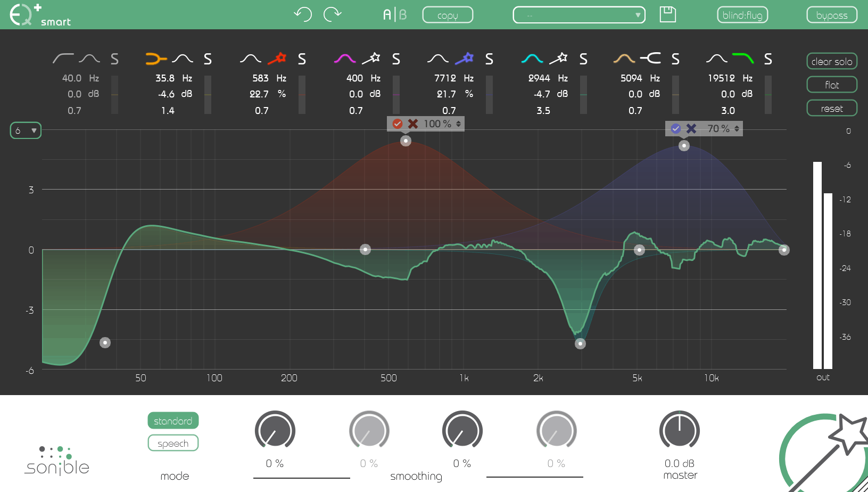The width and height of the screenshot is (868, 492).
Task: Open the band count dropdown showing 6
Action: pyautogui.click(x=25, y=130)
